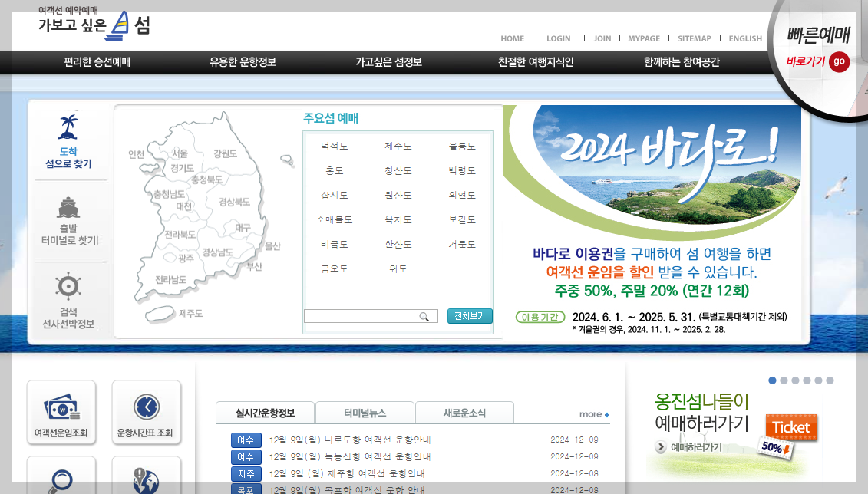Select 덕적도 island
Image resolution: width=868 pixels, height=494 pixels.
(335, 146)
